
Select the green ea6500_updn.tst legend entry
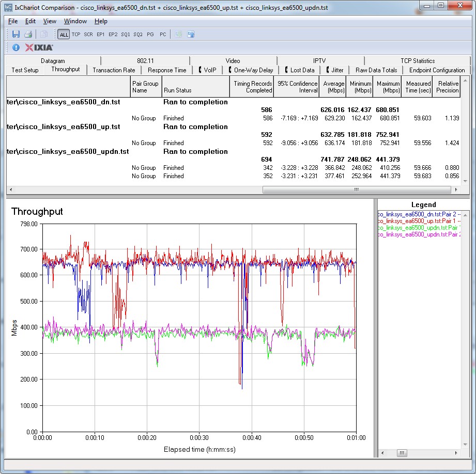(419, 228)
